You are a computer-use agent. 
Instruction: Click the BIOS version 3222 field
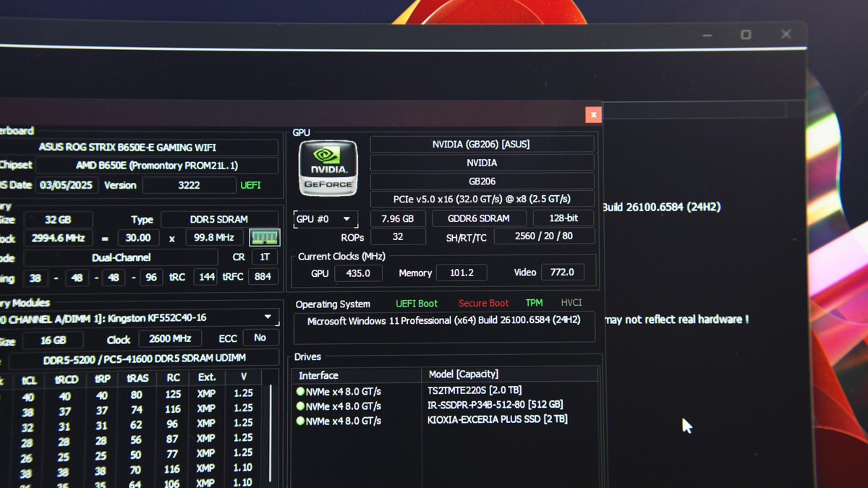(189, 185)
